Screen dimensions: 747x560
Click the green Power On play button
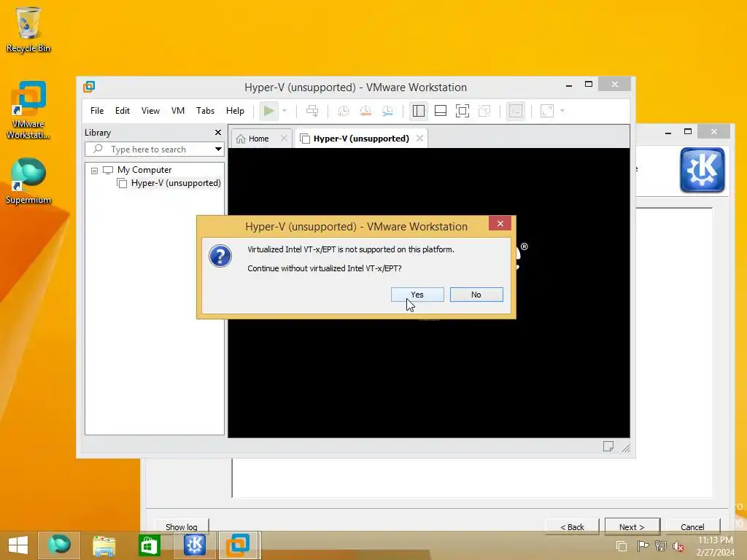coord(268,111)
